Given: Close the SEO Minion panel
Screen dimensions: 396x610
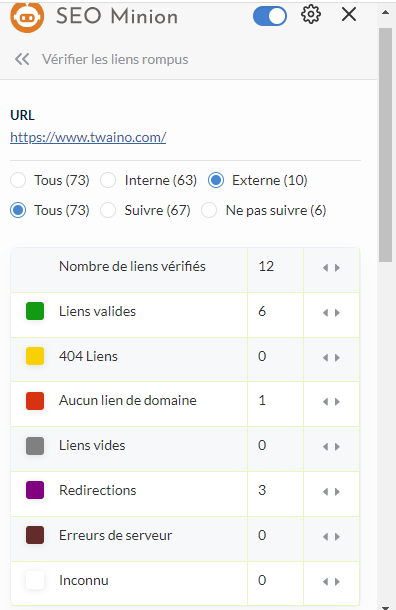Looking at the screenshot, I should point(349,15).
